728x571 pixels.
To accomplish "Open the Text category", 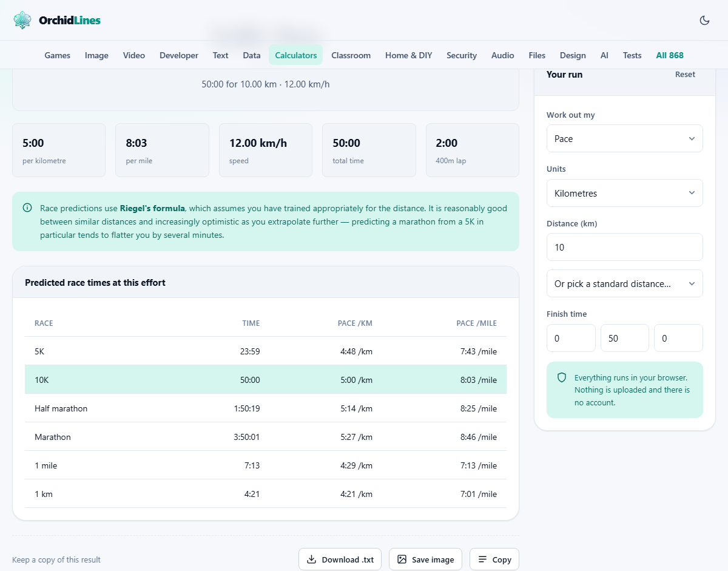I will point(220,55).
